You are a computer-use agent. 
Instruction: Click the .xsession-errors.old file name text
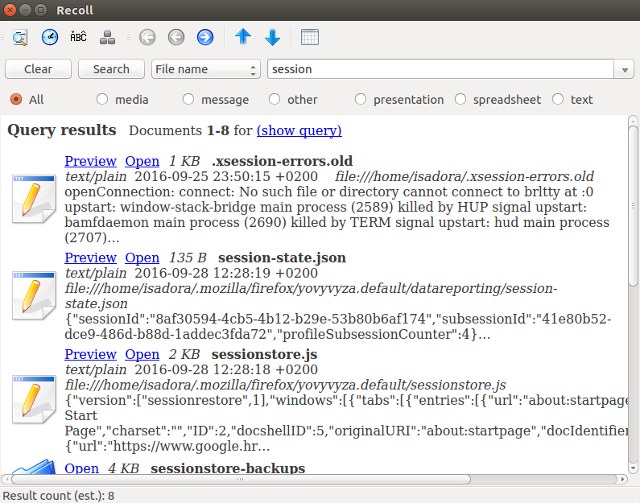pyautogui.click(x=282, y=161)
